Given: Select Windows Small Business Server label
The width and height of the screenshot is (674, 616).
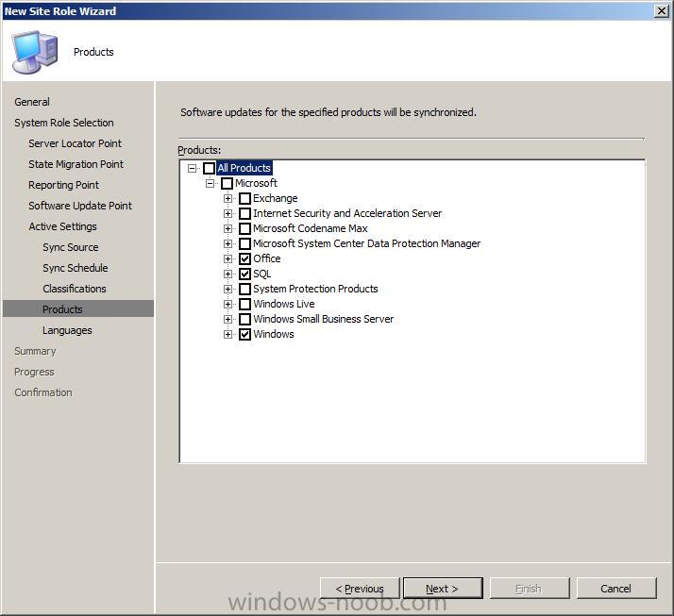Looking at the screenshot, I should click(x=323, y=319).
